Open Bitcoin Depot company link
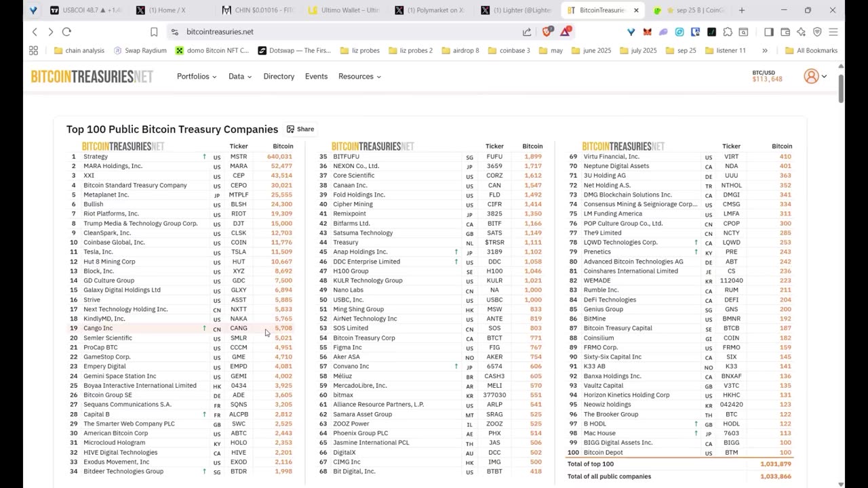868x488 pixels. pos(603,452)
